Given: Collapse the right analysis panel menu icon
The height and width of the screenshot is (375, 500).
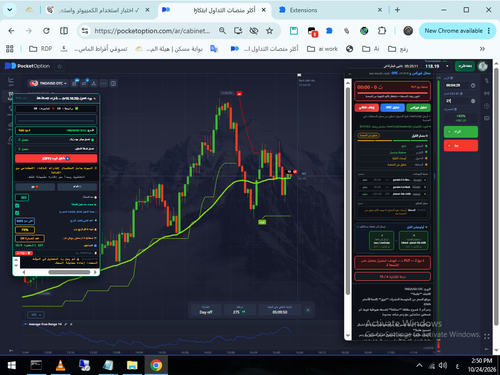Looking at the screenshot, I should pyautogui.click(x=350, y=73).
